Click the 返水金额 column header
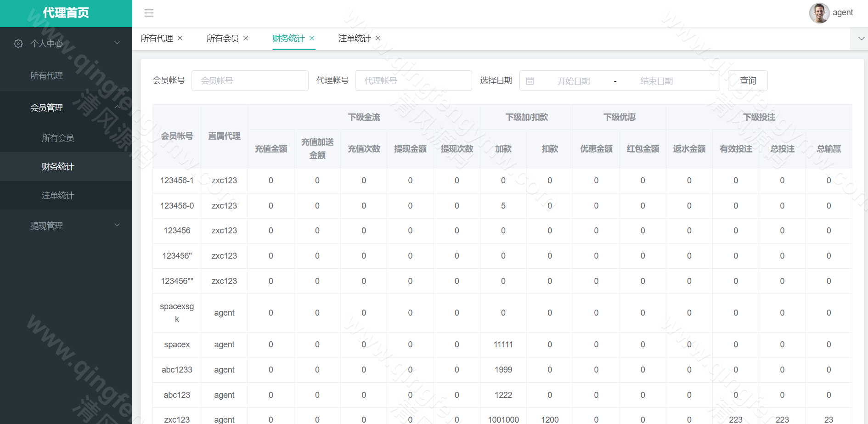Viewport: 868px width, 424px height. (x=689, y=149)
